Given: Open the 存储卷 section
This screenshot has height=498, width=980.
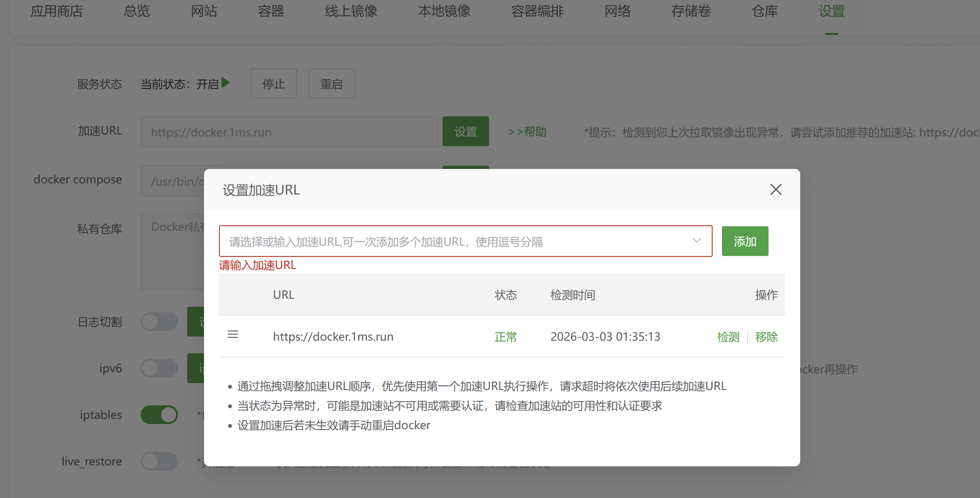Looking at the screenshot, I should click(690, 12).
